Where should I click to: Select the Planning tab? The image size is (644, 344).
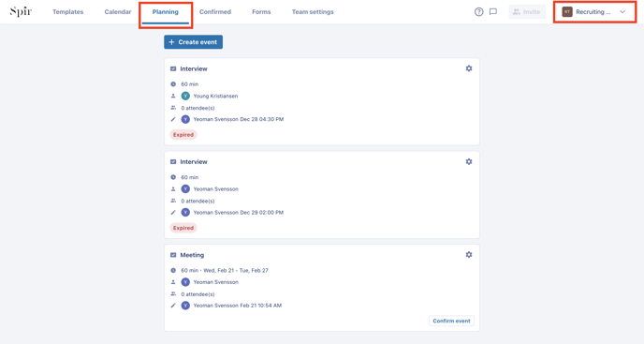coord(166,12)
